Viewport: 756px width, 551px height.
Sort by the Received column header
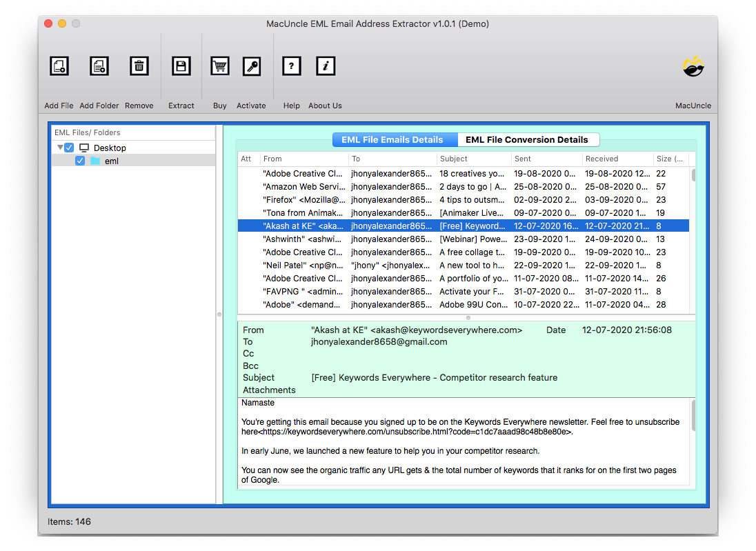point(617,159)
